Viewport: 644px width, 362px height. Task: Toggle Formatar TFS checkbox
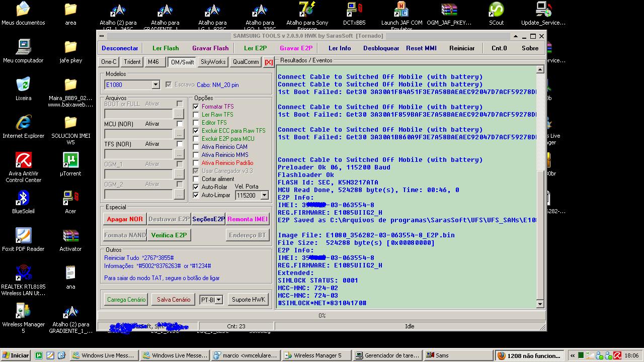pyautogui.click(x=196, y=107)
